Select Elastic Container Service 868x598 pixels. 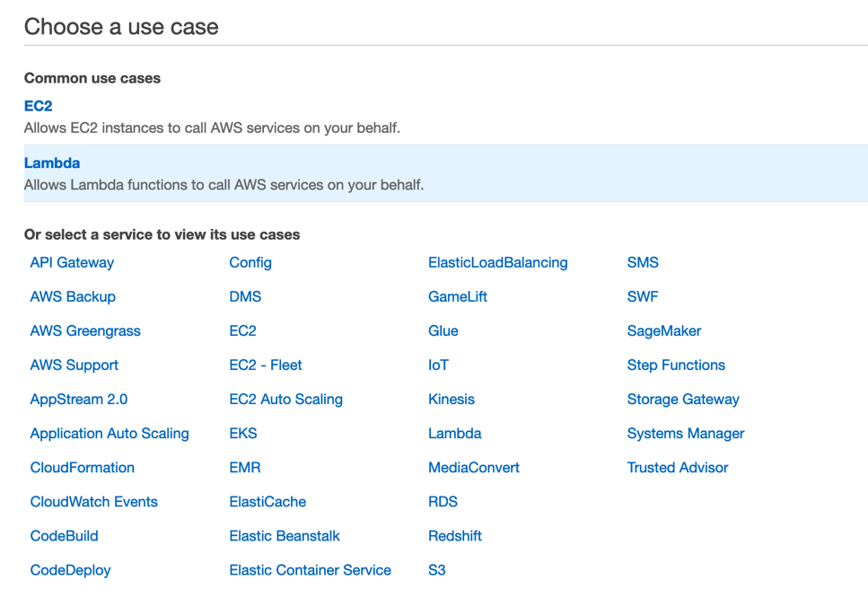coord(311,570)
